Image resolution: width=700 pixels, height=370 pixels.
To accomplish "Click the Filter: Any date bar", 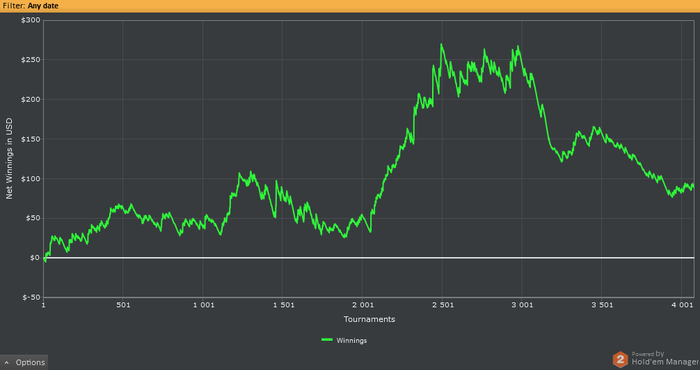I will coord(350,6).
